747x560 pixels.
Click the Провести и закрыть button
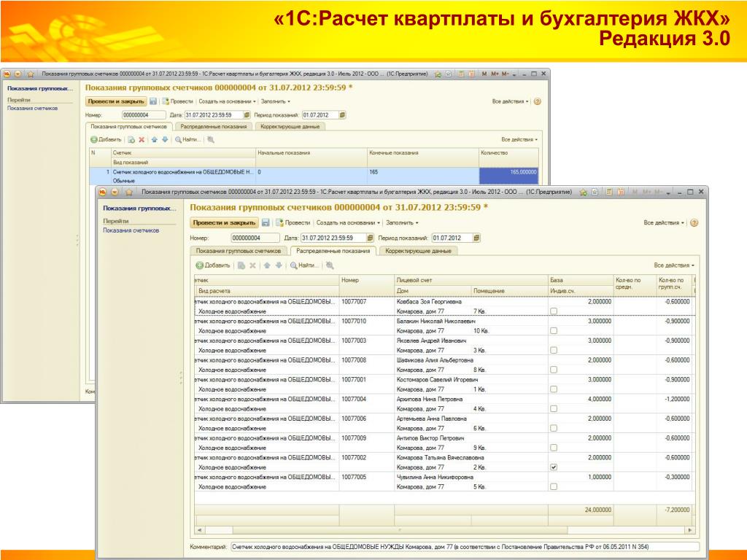[225, 222]
